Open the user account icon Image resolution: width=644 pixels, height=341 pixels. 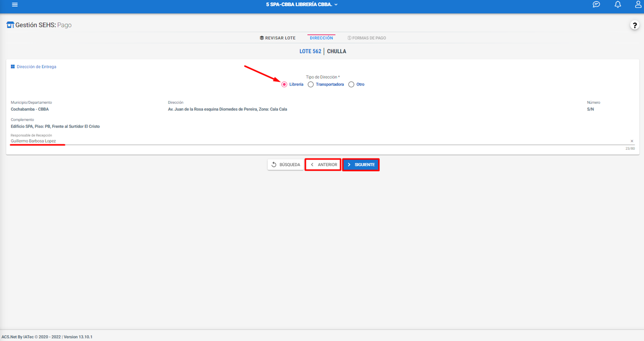pos(638,5)
